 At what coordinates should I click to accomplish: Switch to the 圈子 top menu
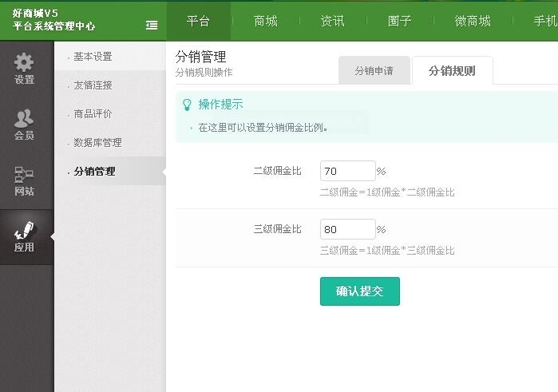[400, 21]
